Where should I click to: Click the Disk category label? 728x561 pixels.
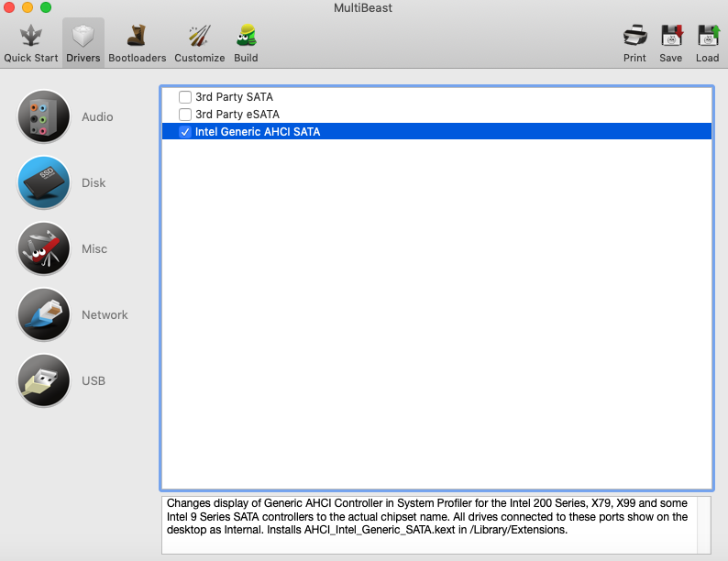pos(94,182)
